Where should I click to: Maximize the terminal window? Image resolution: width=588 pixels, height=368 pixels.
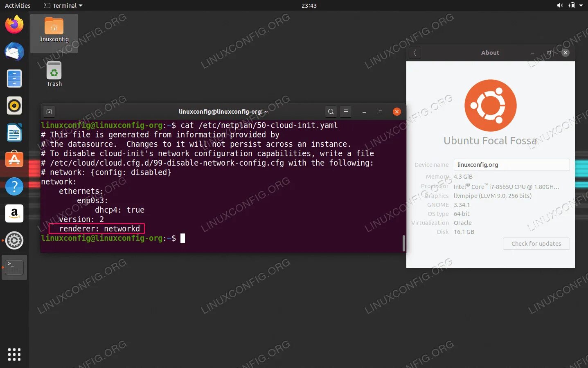(x=381, y=112)
